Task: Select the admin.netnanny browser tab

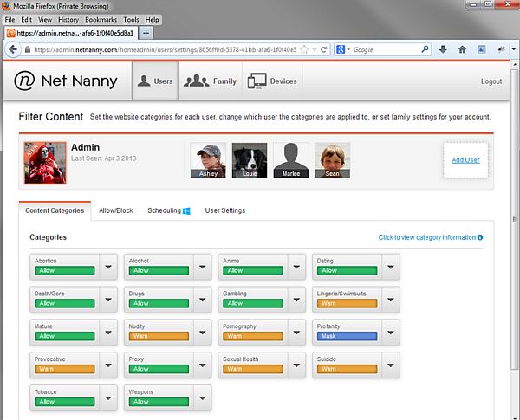Action: tap(71, 33)
